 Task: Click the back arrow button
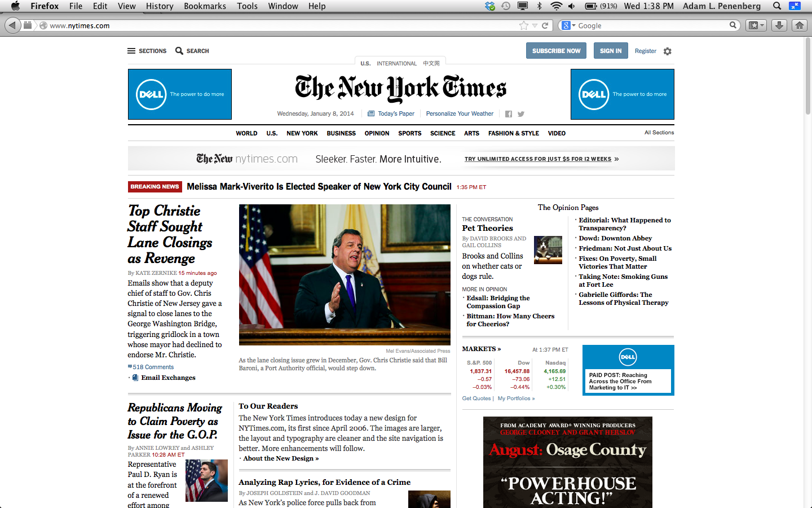(12, 25)
